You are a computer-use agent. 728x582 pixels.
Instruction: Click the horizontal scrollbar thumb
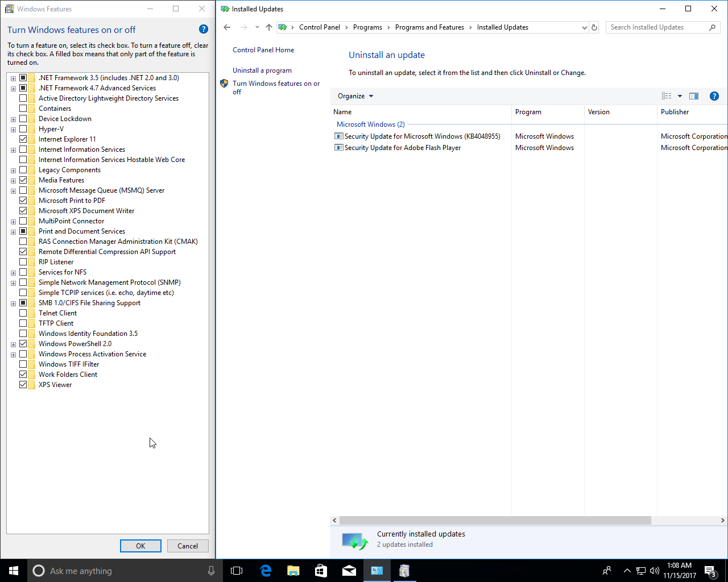point(495,521)
